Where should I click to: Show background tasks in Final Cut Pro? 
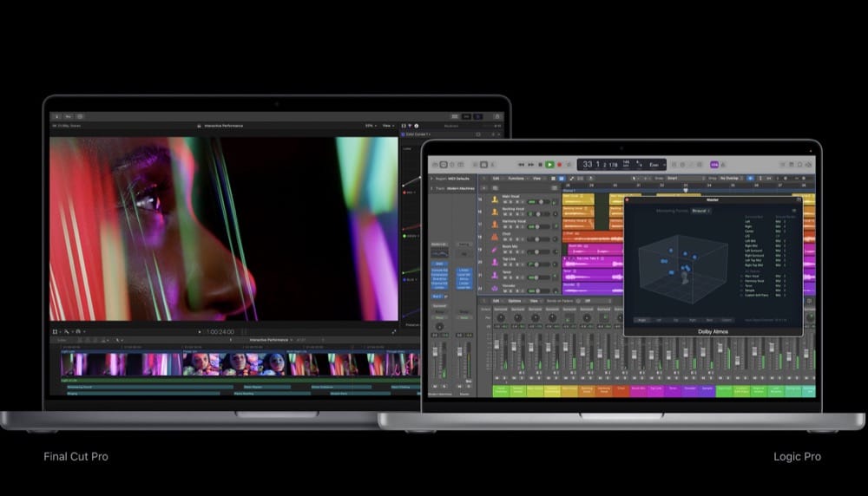click(x=80, y=116)
